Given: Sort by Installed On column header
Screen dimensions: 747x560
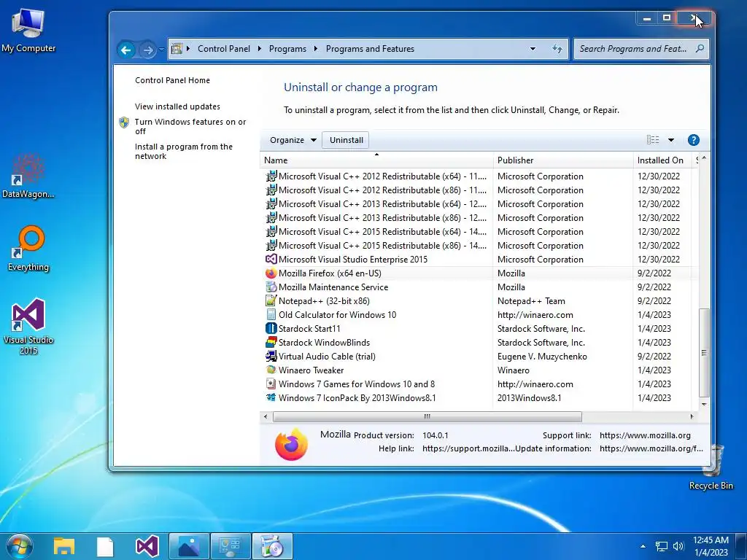Looking at the screenshot, I should click(x=662, y=160).
